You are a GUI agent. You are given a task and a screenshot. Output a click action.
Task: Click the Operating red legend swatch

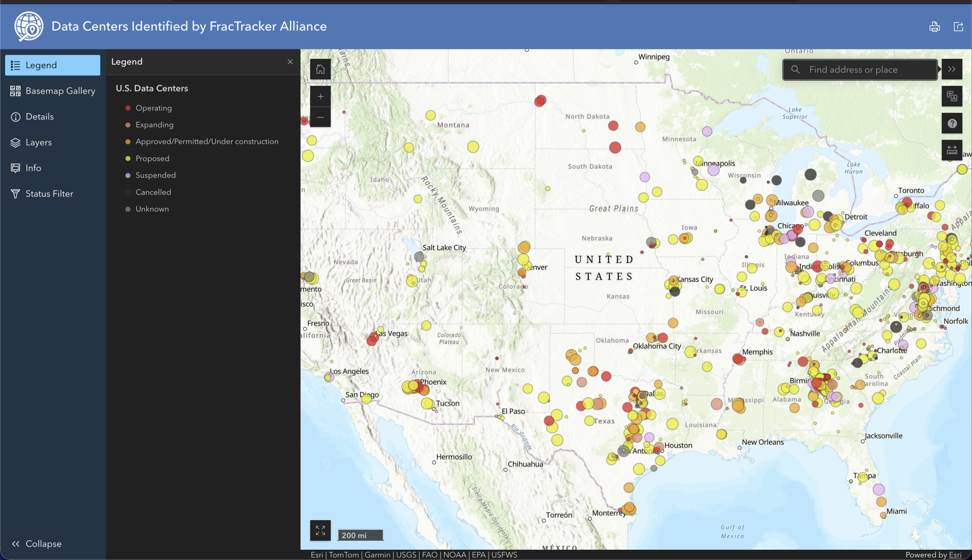[128, 108]
